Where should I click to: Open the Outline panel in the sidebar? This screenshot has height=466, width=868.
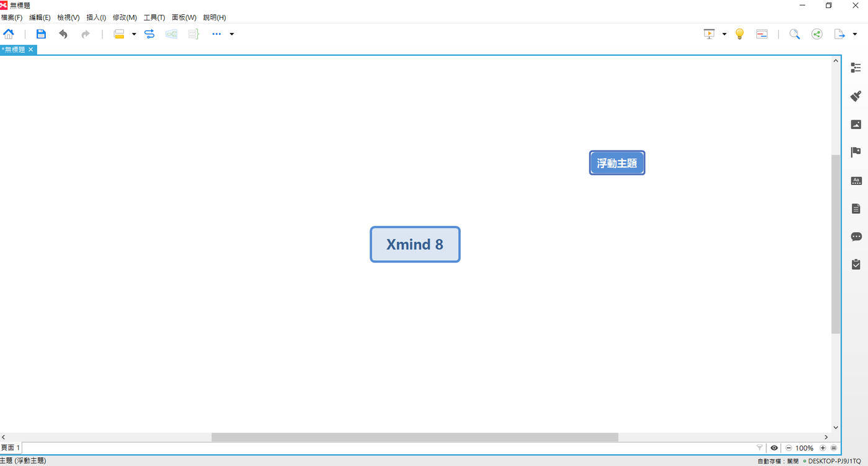[856, 68]
